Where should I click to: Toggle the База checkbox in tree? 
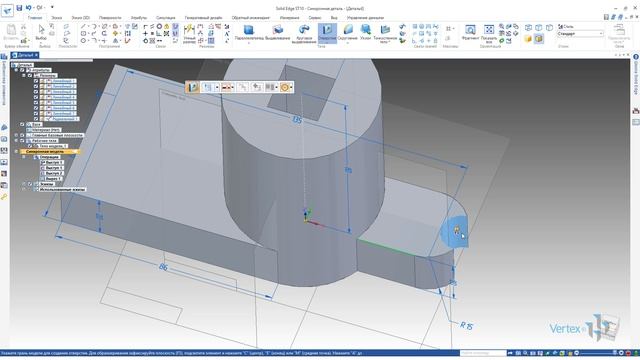[x=22, y=124]
